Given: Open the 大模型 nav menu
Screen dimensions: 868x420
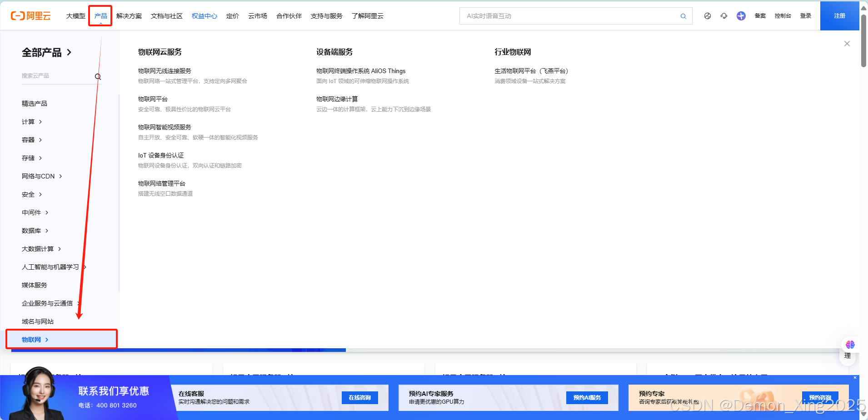Looking at the screenshot, I should [x=76, y=16].
